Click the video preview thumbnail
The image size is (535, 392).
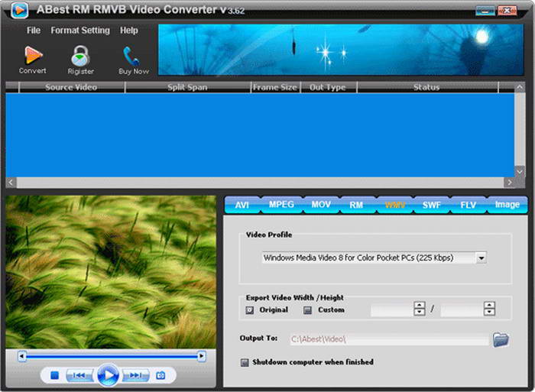pyautogui.click(x=111, y=272)
